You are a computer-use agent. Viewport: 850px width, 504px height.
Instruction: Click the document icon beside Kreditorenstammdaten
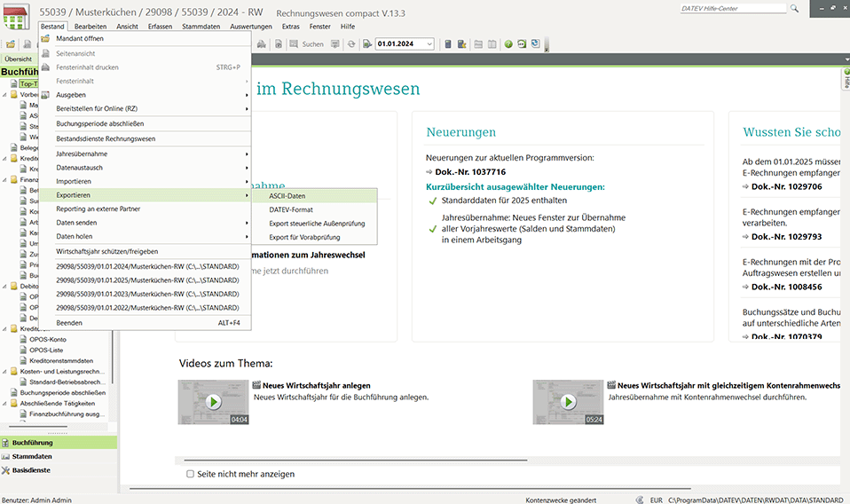[23, 360]
